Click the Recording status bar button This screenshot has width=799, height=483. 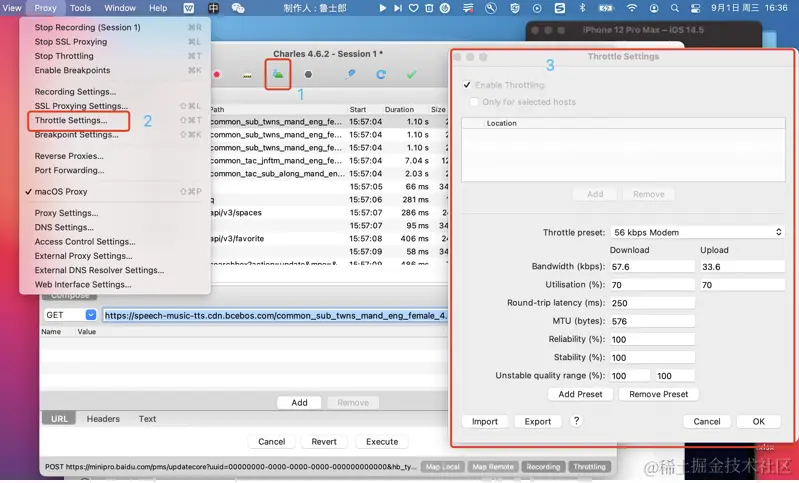(543, 467)
